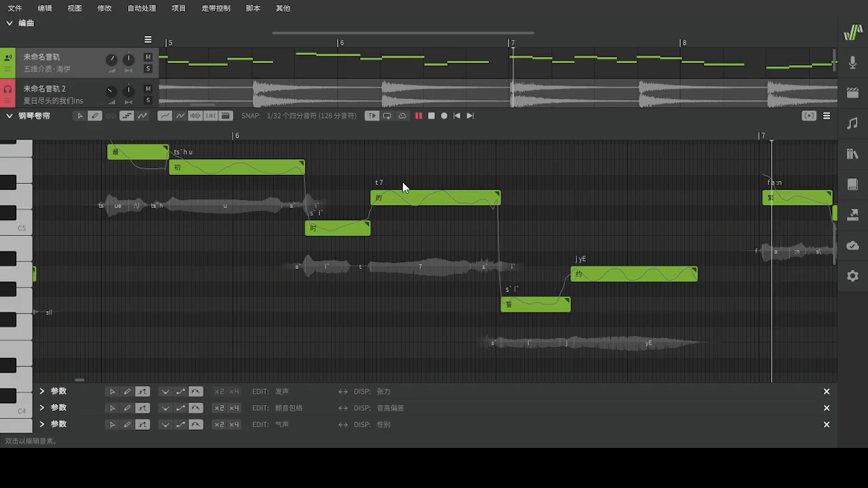Open settings gear in sidebar
This screenshot has height=488, width=868.
(x=853, y=276)
